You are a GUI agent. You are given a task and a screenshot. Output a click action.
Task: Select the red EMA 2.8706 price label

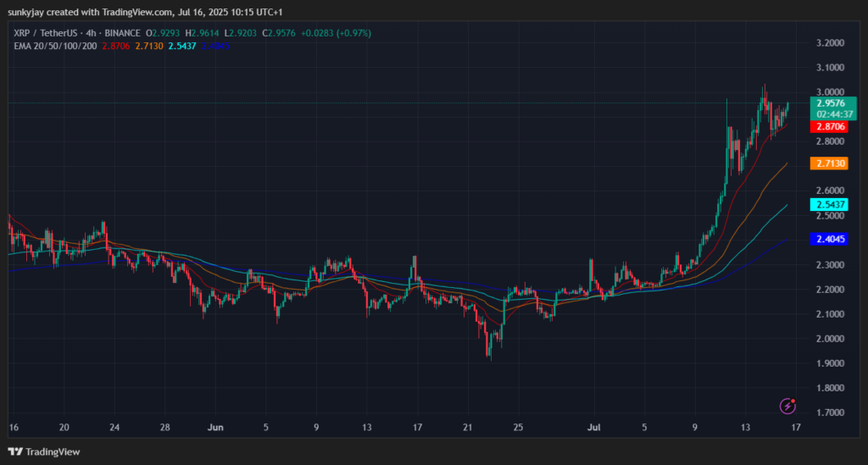(829, 126)
